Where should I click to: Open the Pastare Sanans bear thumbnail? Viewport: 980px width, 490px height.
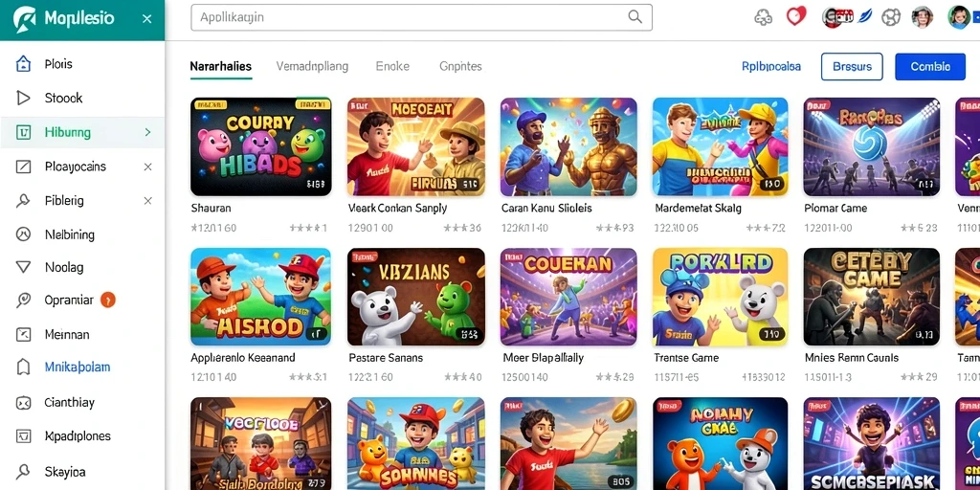click(415, 297)
